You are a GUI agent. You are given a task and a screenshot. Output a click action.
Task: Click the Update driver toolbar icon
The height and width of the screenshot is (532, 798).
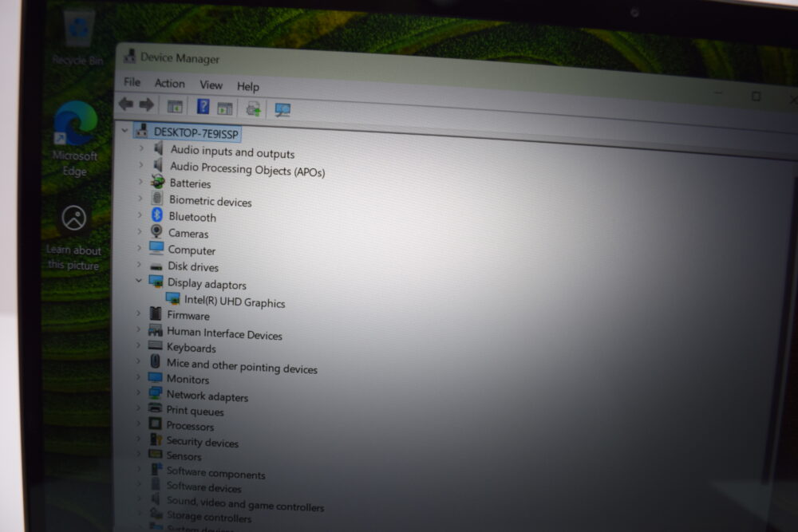253,108
